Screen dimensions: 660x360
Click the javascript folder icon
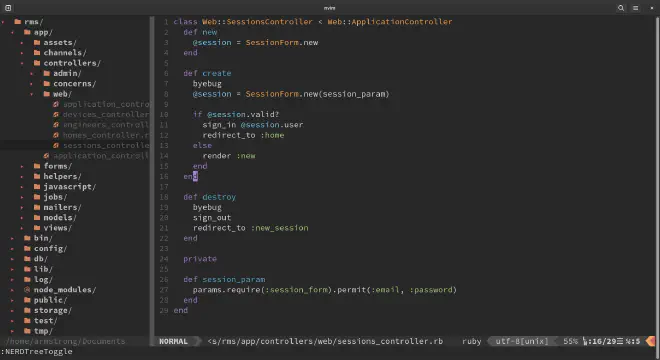(37, 187)
